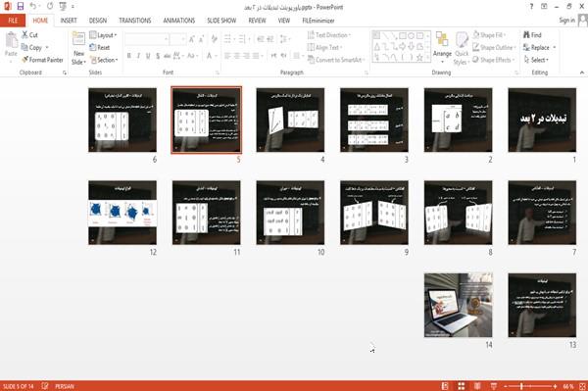The width and height of the screenshot is (588, 391).
Task: Open Ribbon Display Options
Action: tap(544, 7)
